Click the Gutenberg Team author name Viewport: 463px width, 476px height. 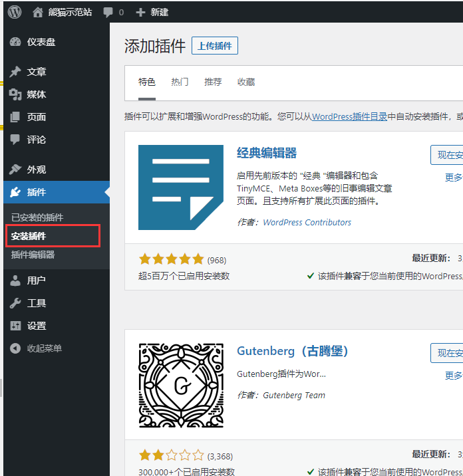[x=294, y=396]
